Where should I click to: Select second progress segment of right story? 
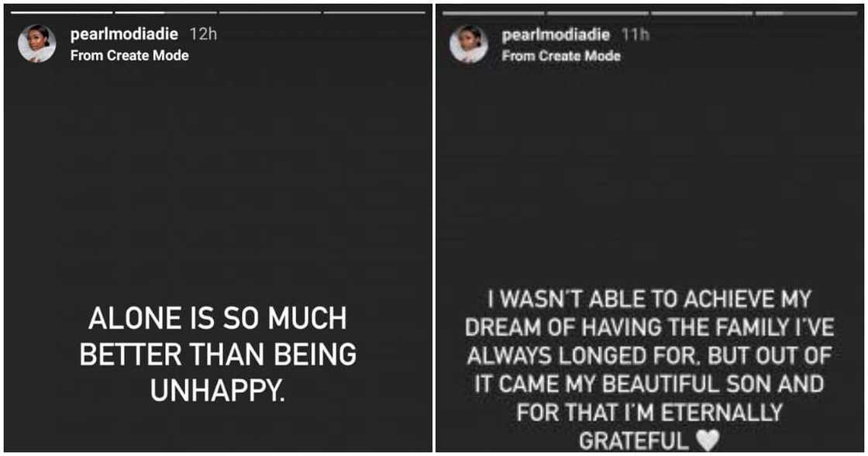coord(598,13)
